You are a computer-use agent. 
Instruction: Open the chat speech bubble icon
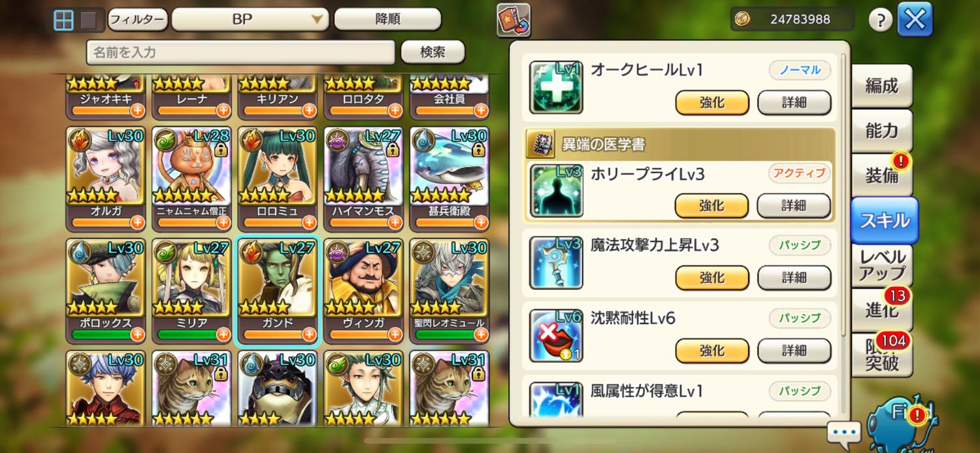[844, 433]
